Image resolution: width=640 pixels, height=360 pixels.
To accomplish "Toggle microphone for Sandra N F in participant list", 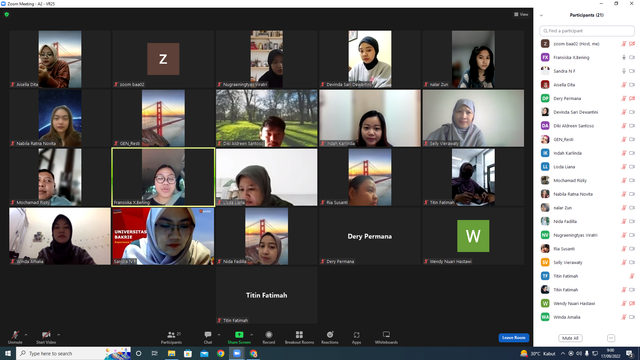I will click(x=624, y=71).
